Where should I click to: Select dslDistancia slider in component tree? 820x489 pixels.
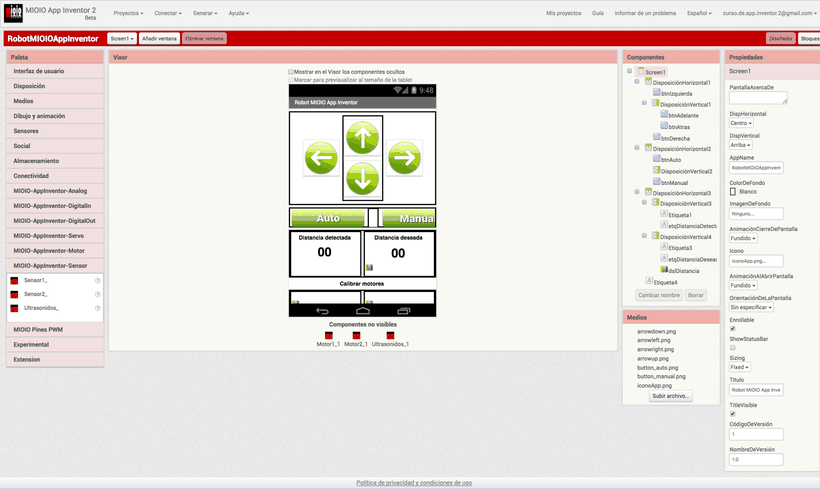click(679, 270)
